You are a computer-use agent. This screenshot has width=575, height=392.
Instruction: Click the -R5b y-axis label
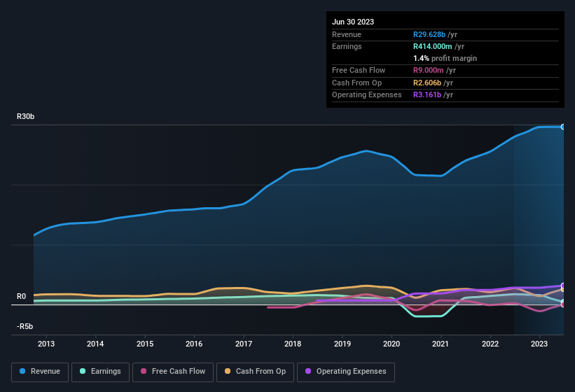(x=25, y=326)
